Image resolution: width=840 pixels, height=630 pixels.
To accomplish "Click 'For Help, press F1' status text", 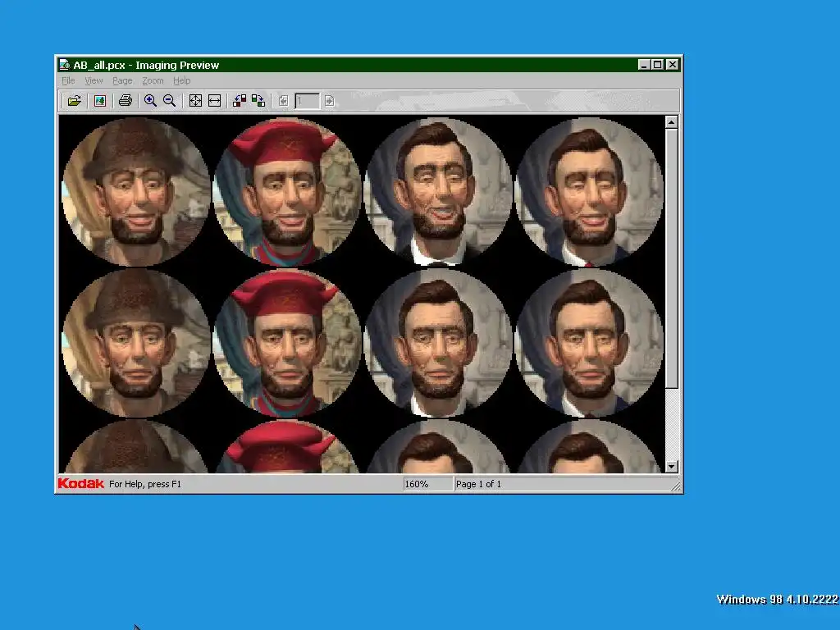I will click(x=145, y=484).
